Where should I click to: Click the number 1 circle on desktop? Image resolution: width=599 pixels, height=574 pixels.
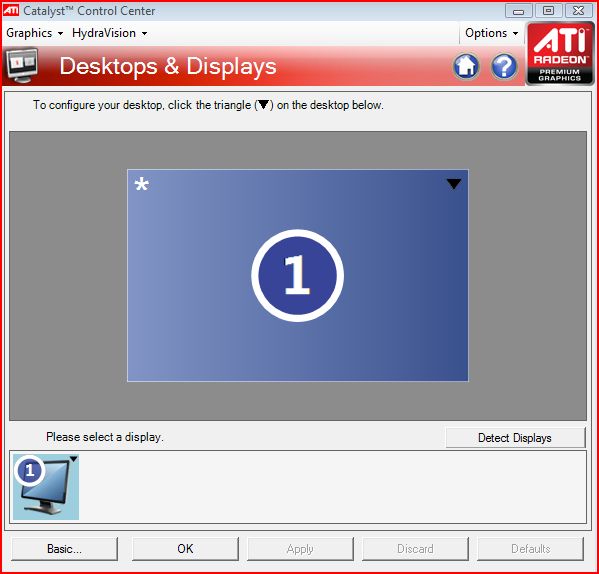(x=297, y=275)
